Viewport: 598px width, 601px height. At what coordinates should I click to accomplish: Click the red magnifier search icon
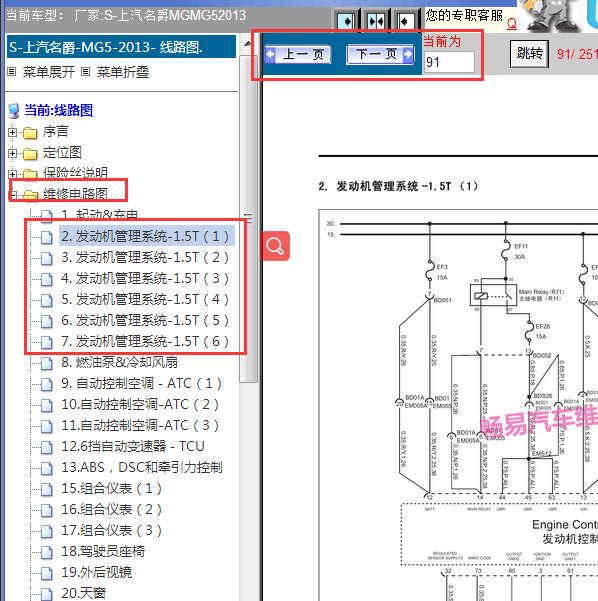(275, 246)
